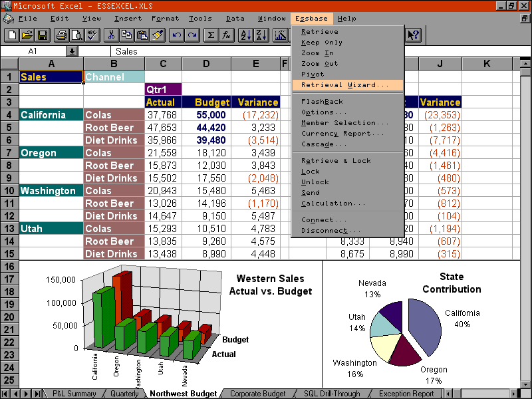Click the Sort Descending Z-A icon
The height and width of the screenshot is (399, 532).
pos(261,35)
